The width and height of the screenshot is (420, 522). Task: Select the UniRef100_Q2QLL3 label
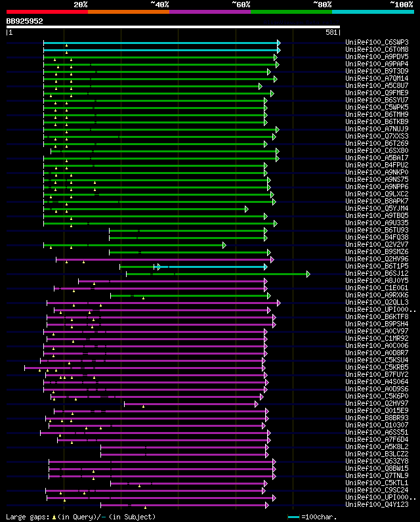[377, 302]
